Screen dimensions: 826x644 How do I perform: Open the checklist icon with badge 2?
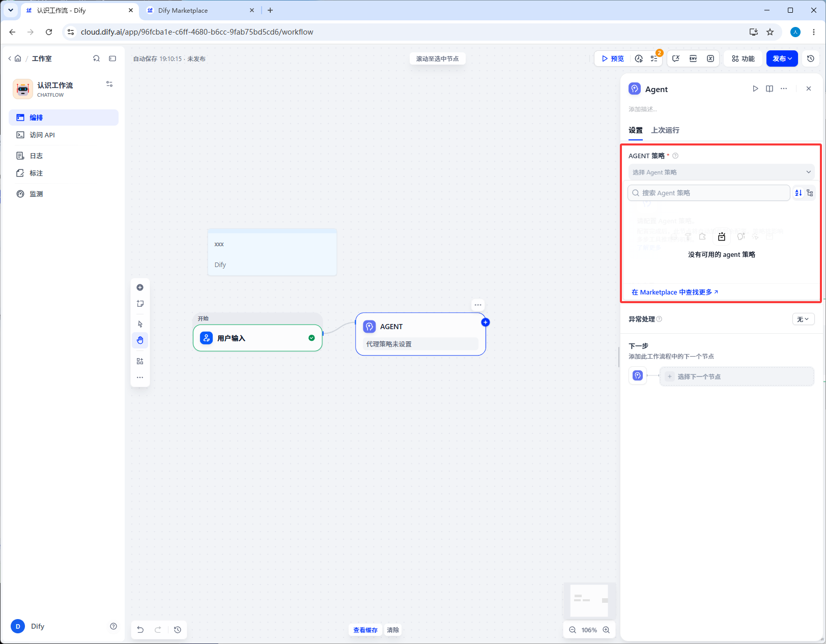tap(654, 58)
